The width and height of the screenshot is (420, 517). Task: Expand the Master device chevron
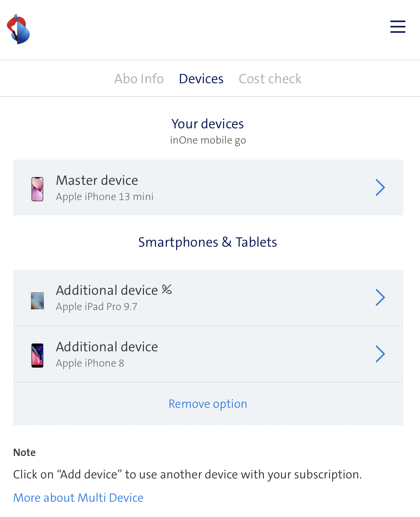tap(380, 187)
